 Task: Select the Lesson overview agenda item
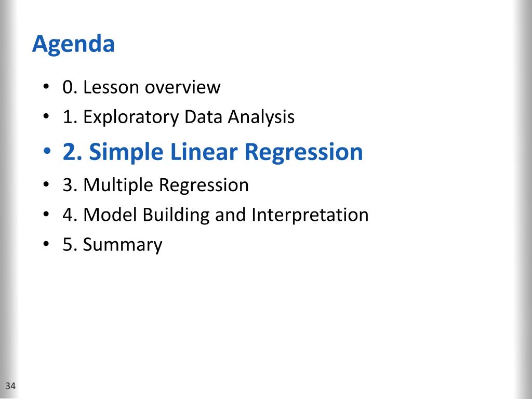(x=141, y=87)
